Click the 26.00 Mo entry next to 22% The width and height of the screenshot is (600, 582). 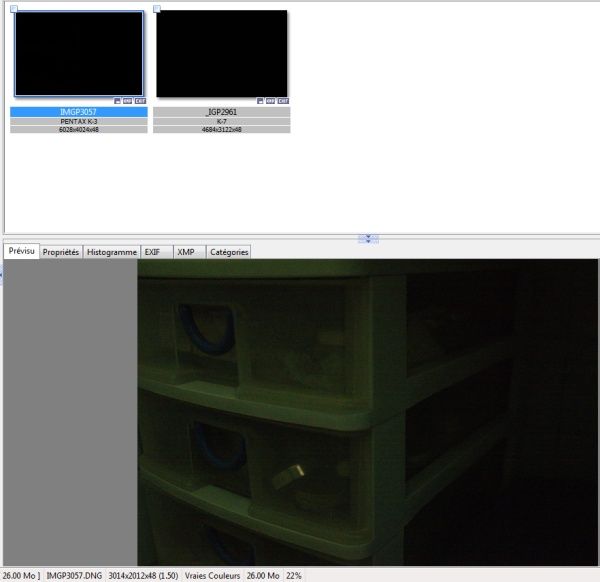point(263,575)
